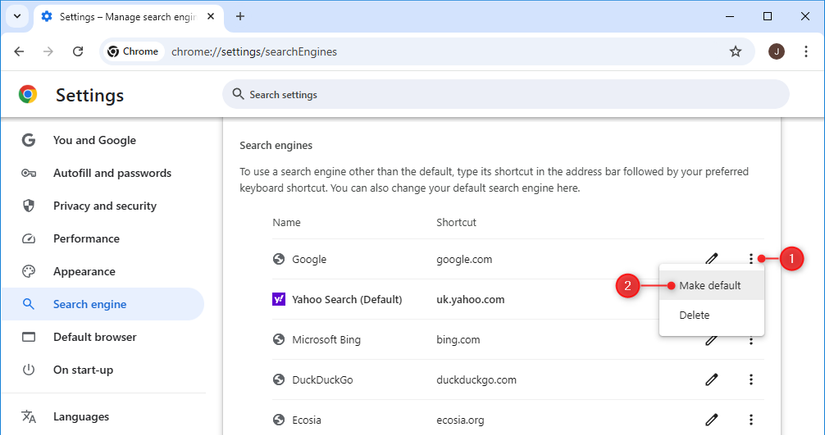Choose Make default from the context menu
The height and width of the screenshot is (435, 825).
point(710,285)
